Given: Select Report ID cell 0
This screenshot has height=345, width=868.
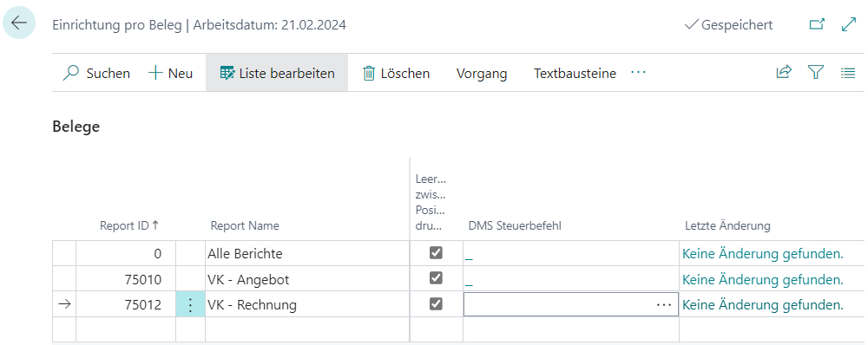Looking at the screenshot, I should pos(126,254).
